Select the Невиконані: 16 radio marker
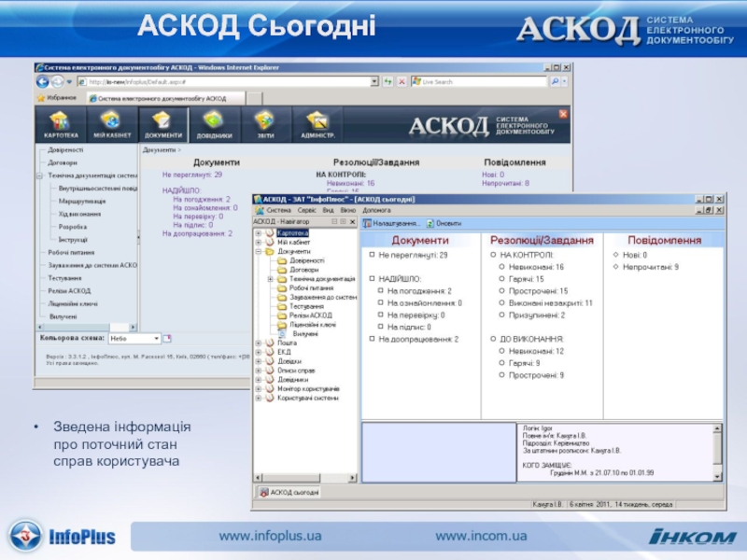747x560 pixels. (501, 267)
